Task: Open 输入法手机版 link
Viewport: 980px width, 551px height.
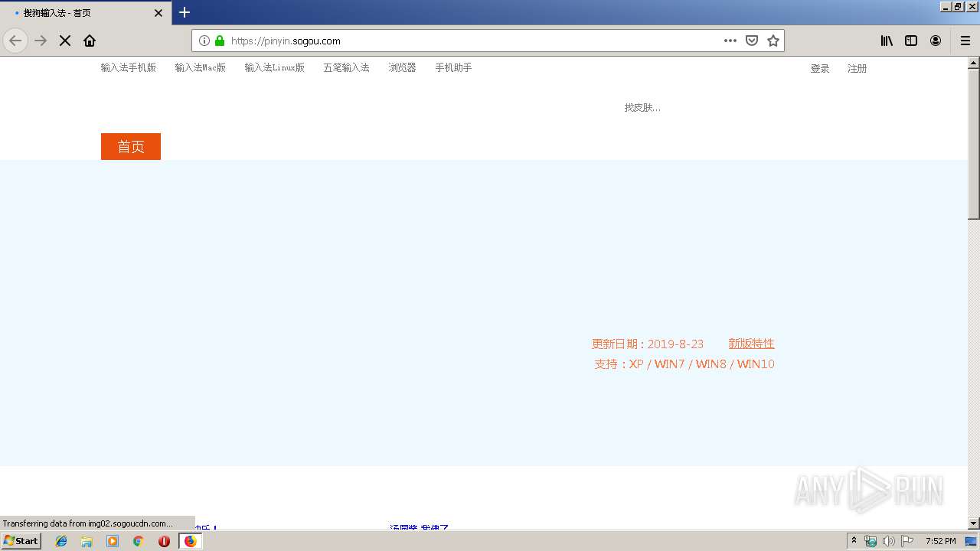Action: pyautogui.click(x=129, y=67)
